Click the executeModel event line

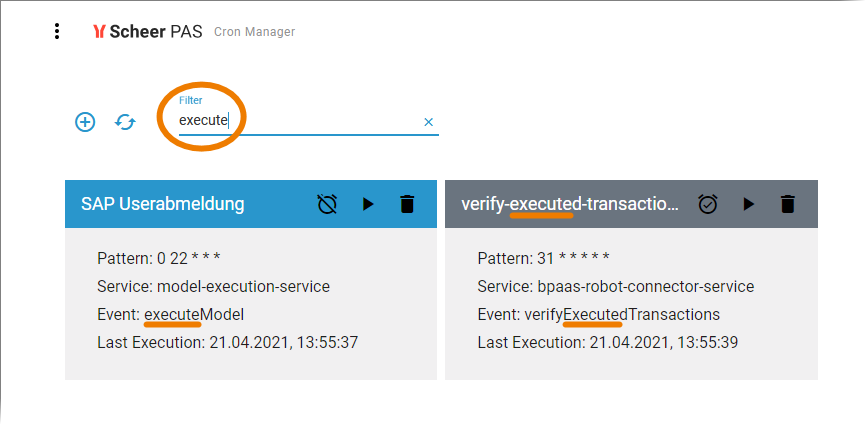coord(171,315)
